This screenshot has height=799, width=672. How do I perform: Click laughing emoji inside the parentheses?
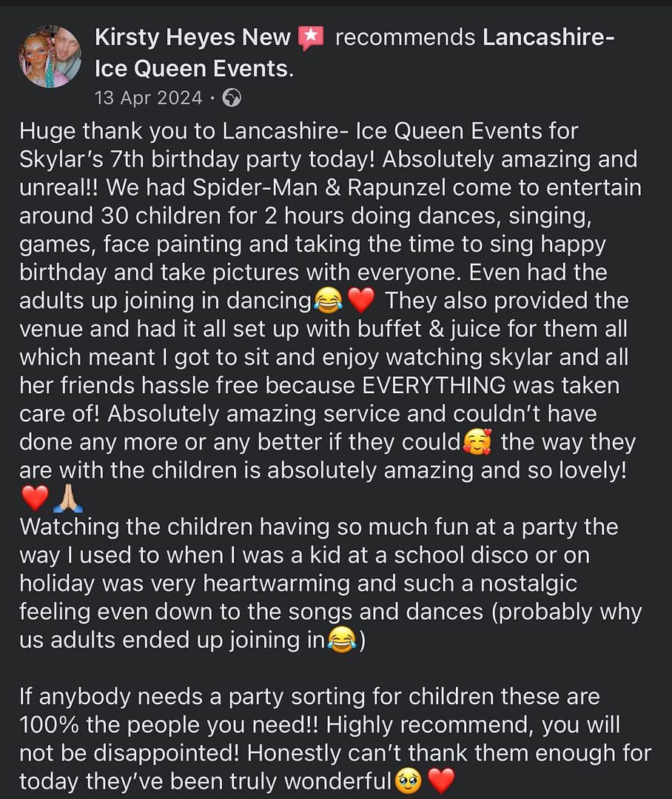click(x=340, y=641)
